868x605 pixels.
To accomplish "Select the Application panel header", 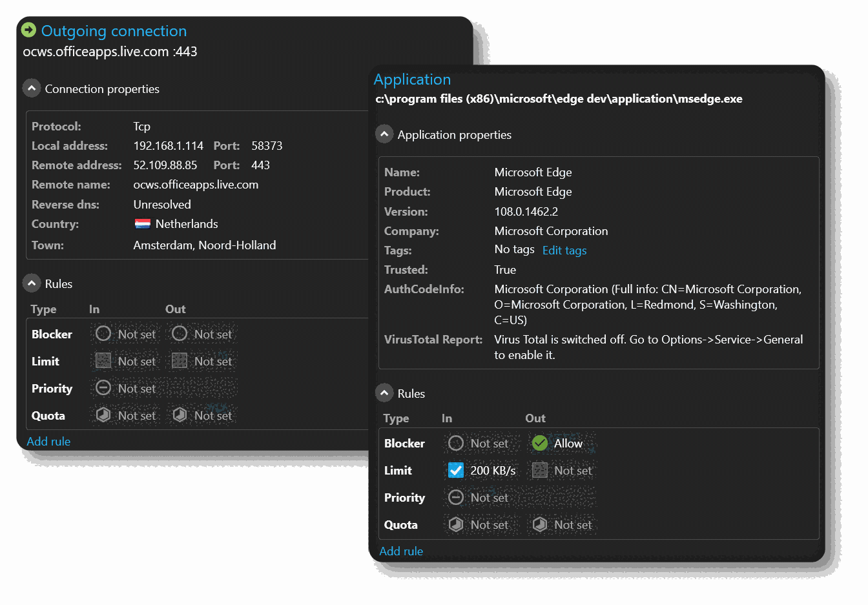I will (412, 79).
